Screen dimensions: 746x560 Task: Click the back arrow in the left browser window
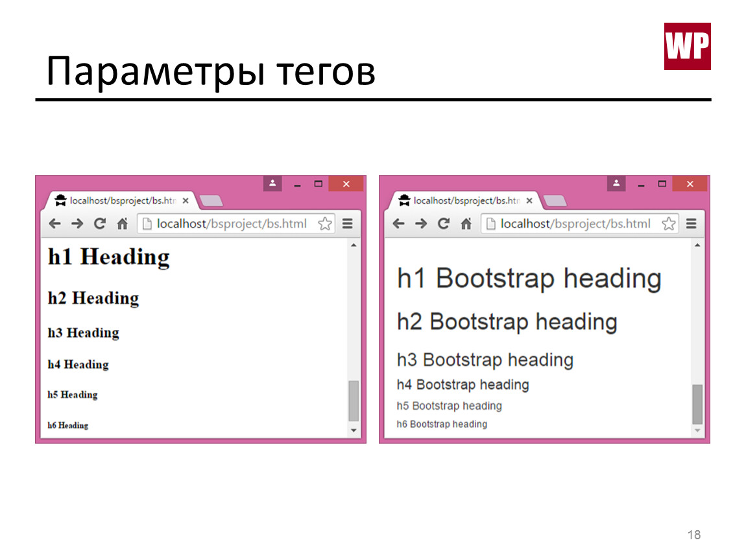pos(54,224)
